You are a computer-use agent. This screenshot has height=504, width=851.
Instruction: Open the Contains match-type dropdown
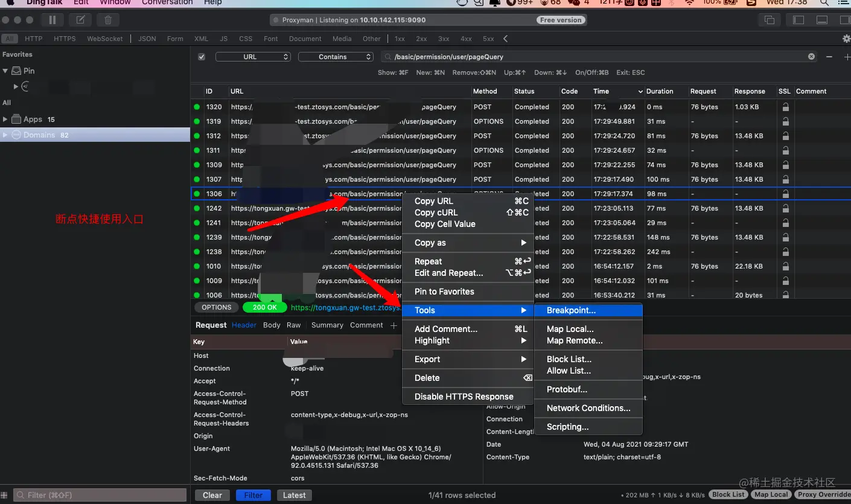click(x=336, y=57)
